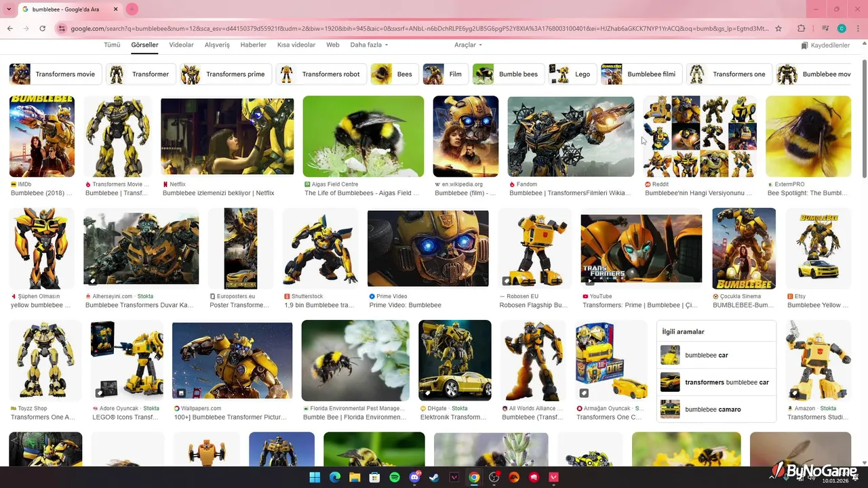
Task: Open the Aigas Field Centre bee photo
Action: click(363, 136)
